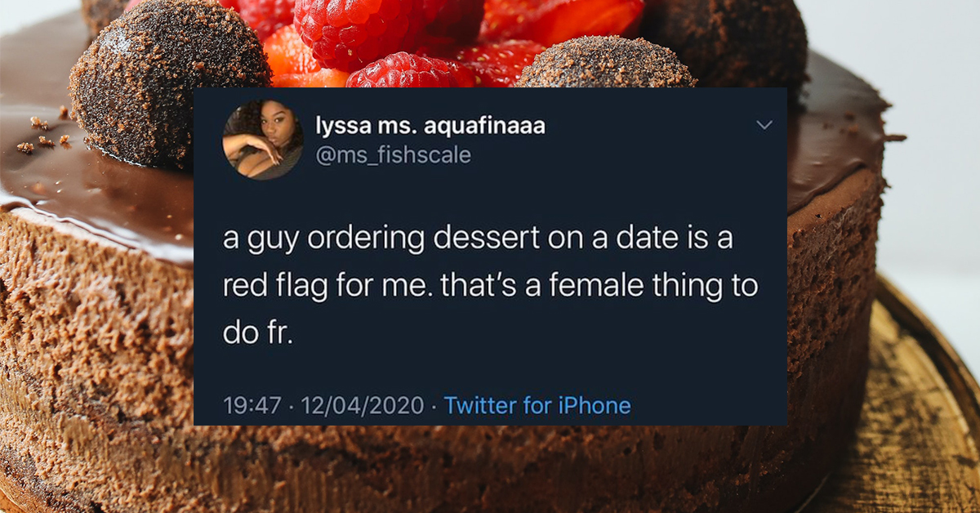The height and width of the screenshot is (513, 980).
Task: Visit the @ms_fishscale handle
Action: (393, 154)
